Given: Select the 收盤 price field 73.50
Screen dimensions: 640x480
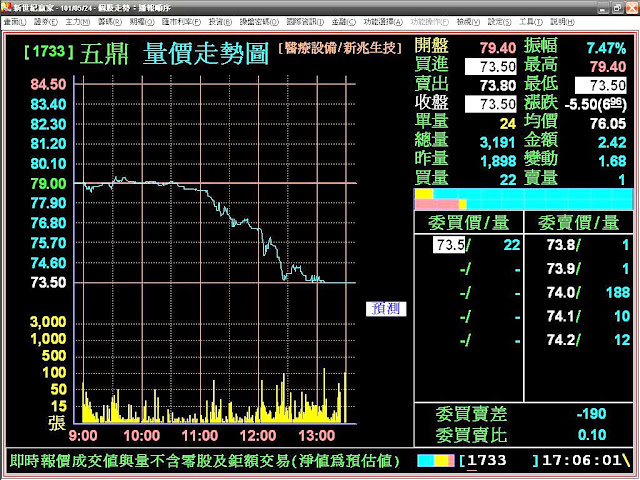Looking at the screenshot, I should pos(491,104).
